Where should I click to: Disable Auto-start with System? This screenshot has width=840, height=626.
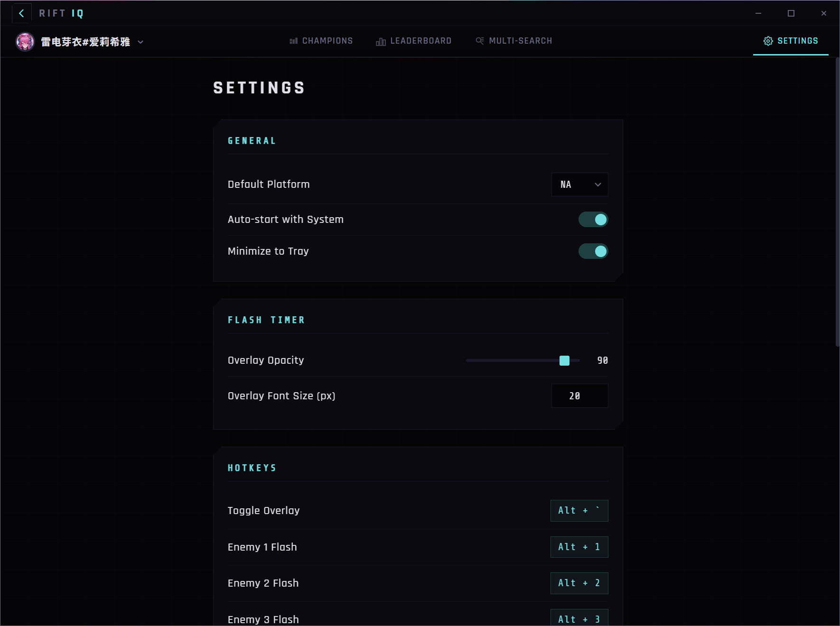pos(593,219)
